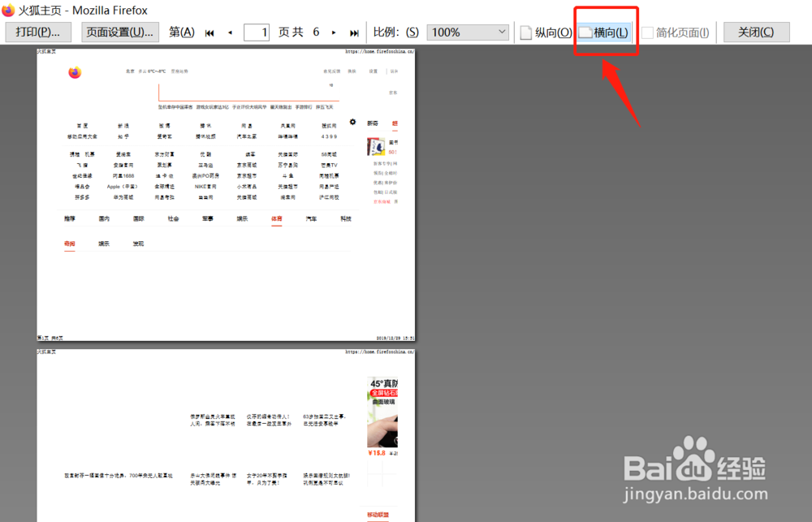Click the Firefox logo in the title bar
812x522 pixels.
8,10
